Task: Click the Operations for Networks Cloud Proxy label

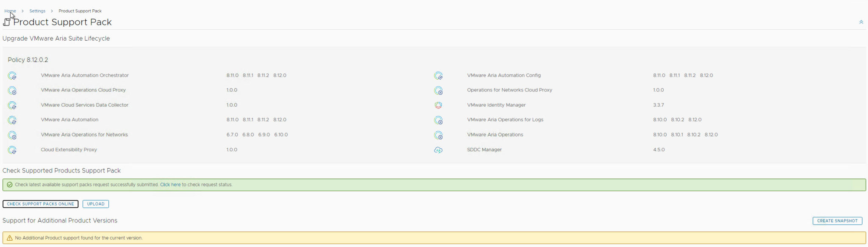Action: click(509, 90)
